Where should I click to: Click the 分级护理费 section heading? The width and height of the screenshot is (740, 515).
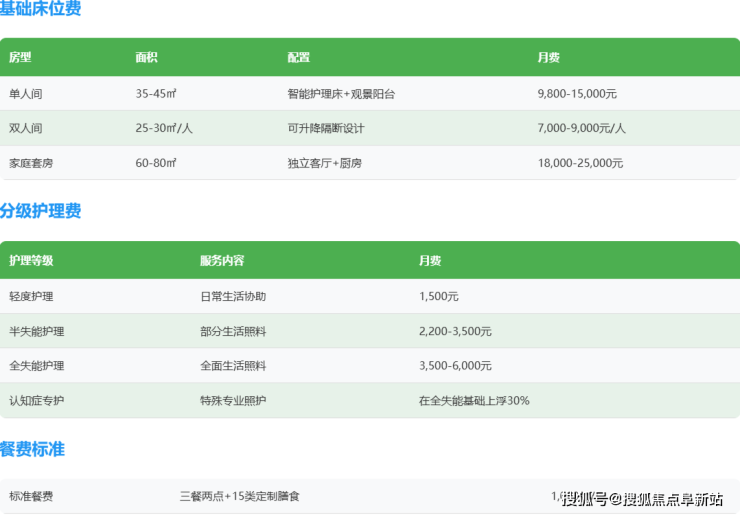point(41,211)
